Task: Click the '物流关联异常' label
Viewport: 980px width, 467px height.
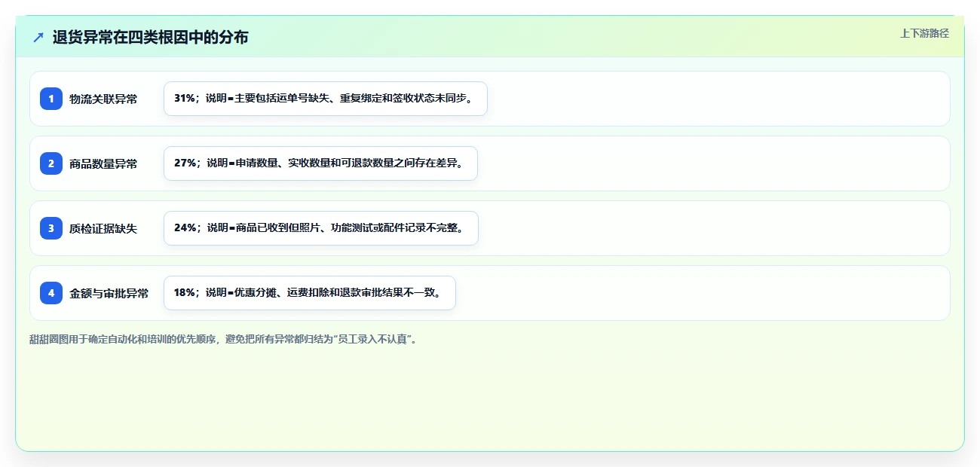Action: pos(103,99)
